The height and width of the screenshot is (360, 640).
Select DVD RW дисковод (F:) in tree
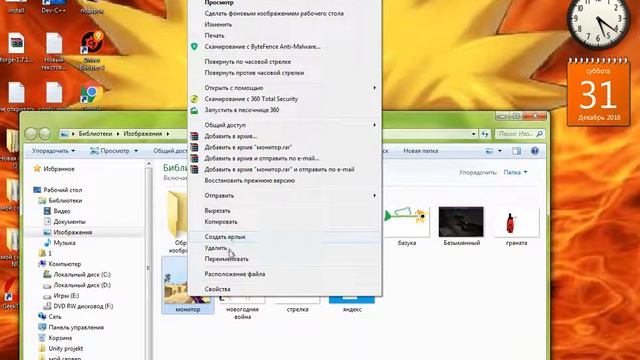(83, 307)
